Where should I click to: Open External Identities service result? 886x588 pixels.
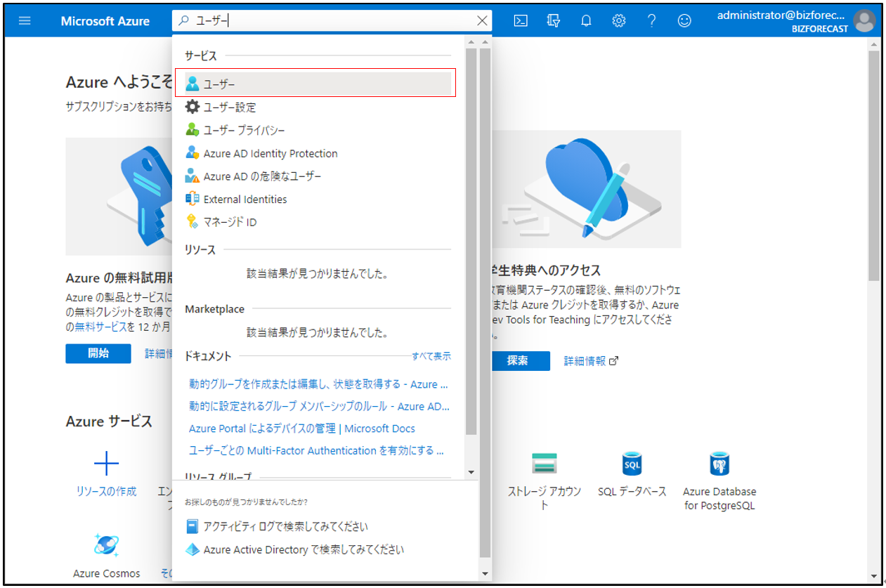[x=245, y=200]
